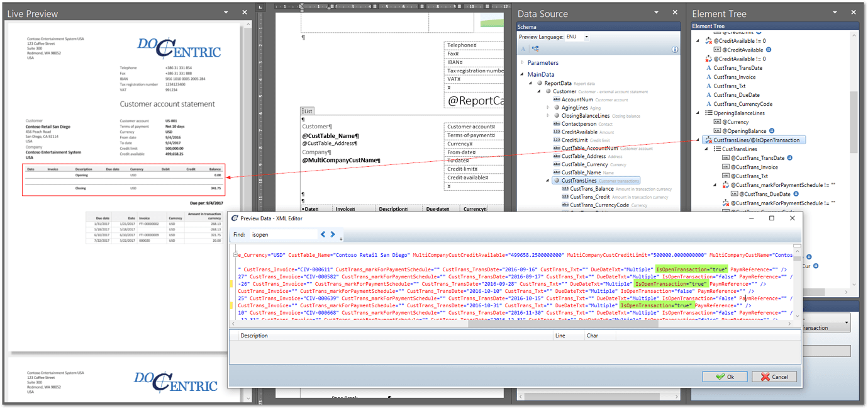The height and width of the screenshot is (408, 868).
Task: Cancel the Preview Data XML Editor dialog
Action: 774,377
